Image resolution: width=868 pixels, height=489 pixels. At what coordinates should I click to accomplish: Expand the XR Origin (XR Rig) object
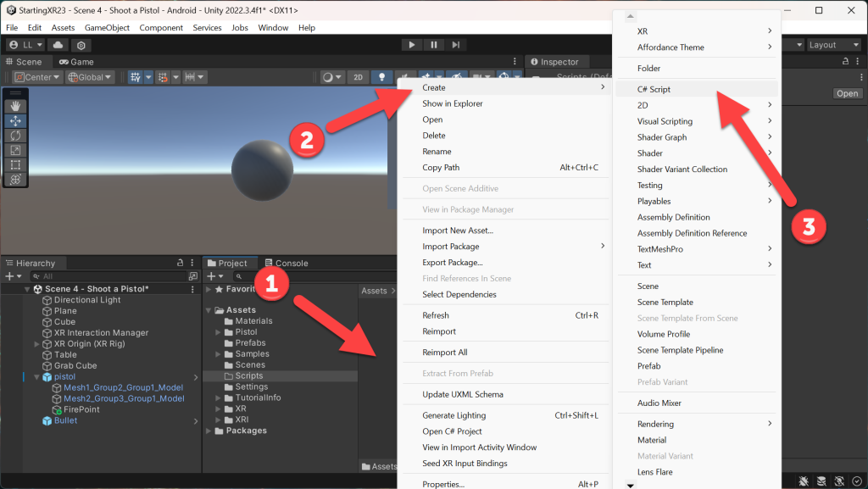tap(36, 344)
